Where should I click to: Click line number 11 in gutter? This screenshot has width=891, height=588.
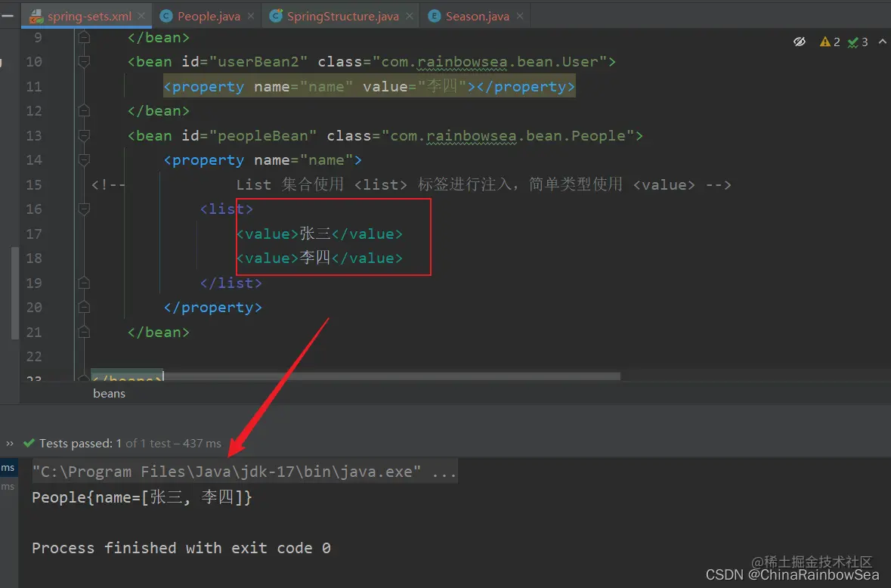pos(34,86)
